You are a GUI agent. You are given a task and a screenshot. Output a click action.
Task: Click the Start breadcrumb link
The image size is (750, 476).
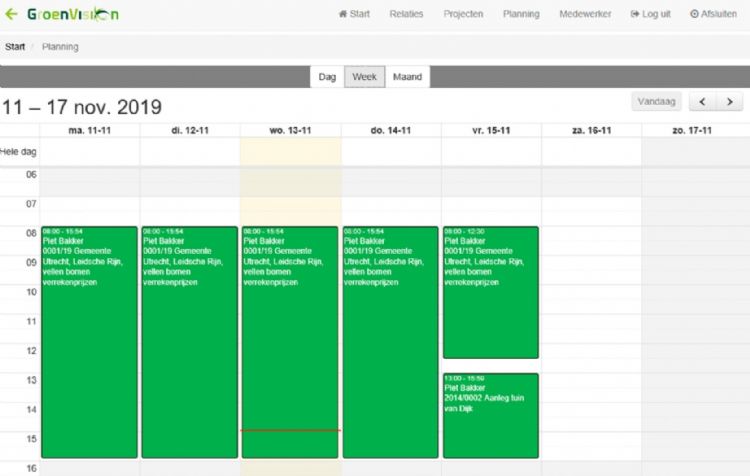[15, 47]
